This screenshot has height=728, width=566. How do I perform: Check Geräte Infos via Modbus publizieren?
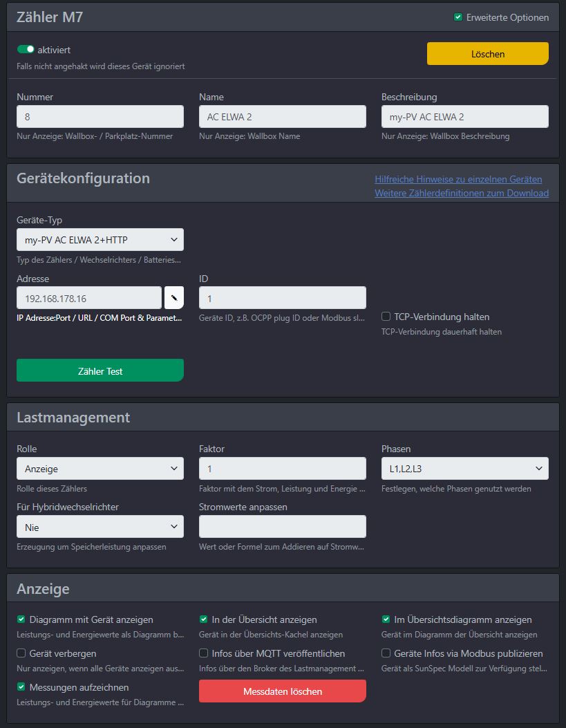(386, 653)
